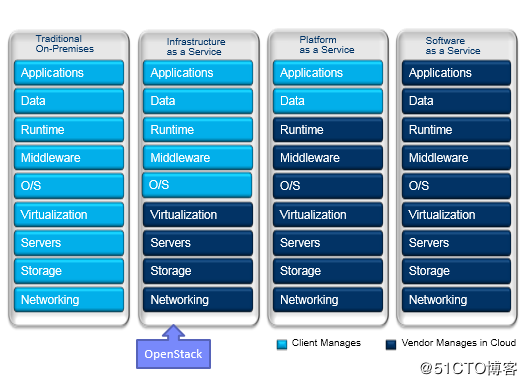527x385 pixels.
Task: Select Applications block in Traditional On-Premises
Action: (69, 73)
